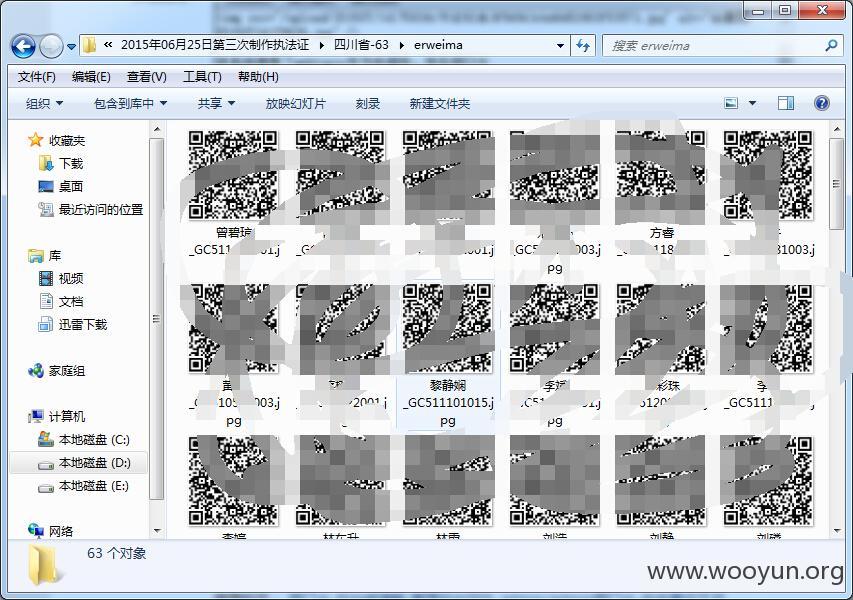Open the 文档 library
This screenshot has height=600, width=853.
(x=71, y=301)
